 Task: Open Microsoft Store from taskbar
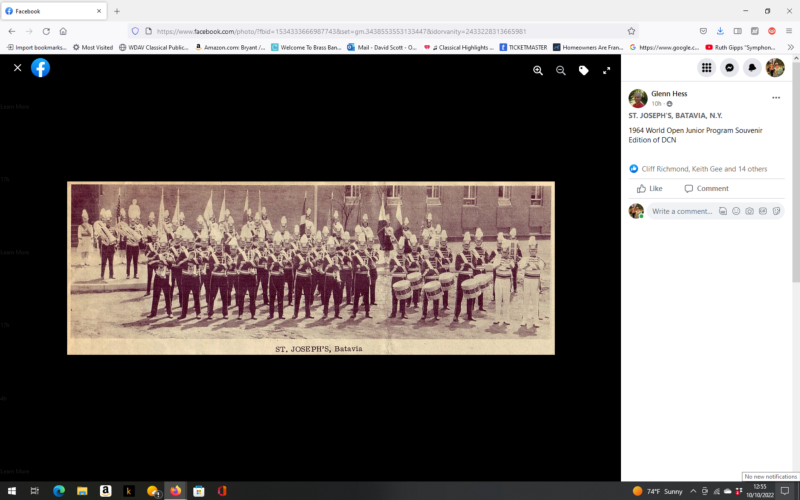point(198,491)
